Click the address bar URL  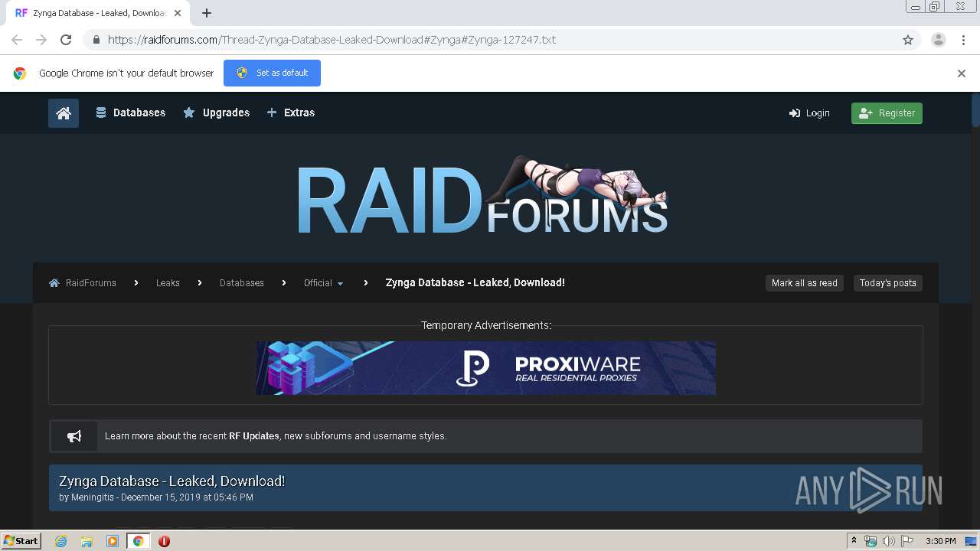(332, 40)
